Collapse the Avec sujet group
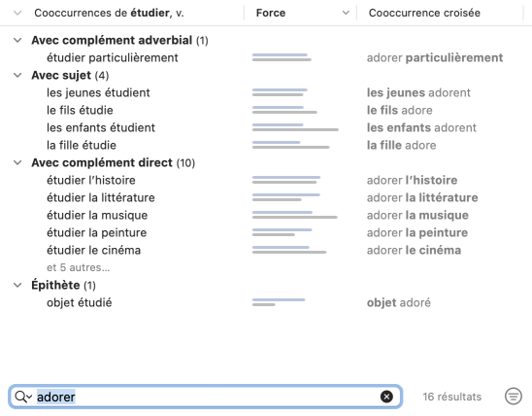The width and height of the screenshot is (532, 416). tap(17, 76)
